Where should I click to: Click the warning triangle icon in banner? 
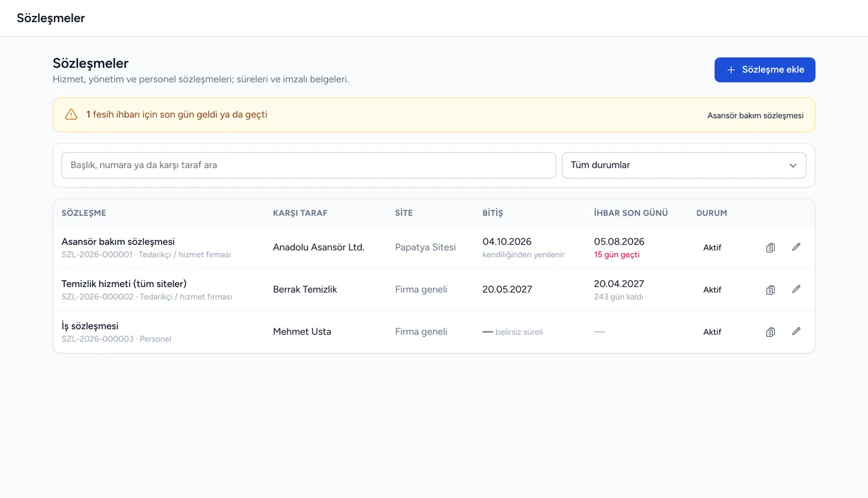pos(71,115)
